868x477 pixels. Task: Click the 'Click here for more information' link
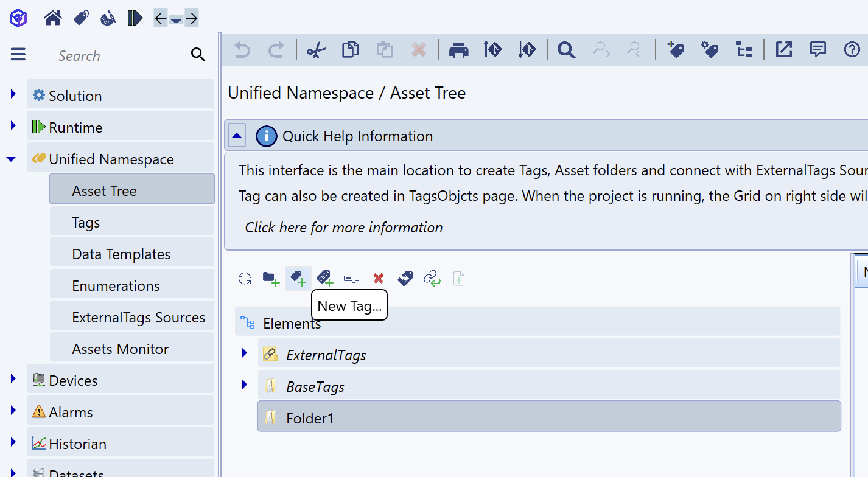click(343, 228)
